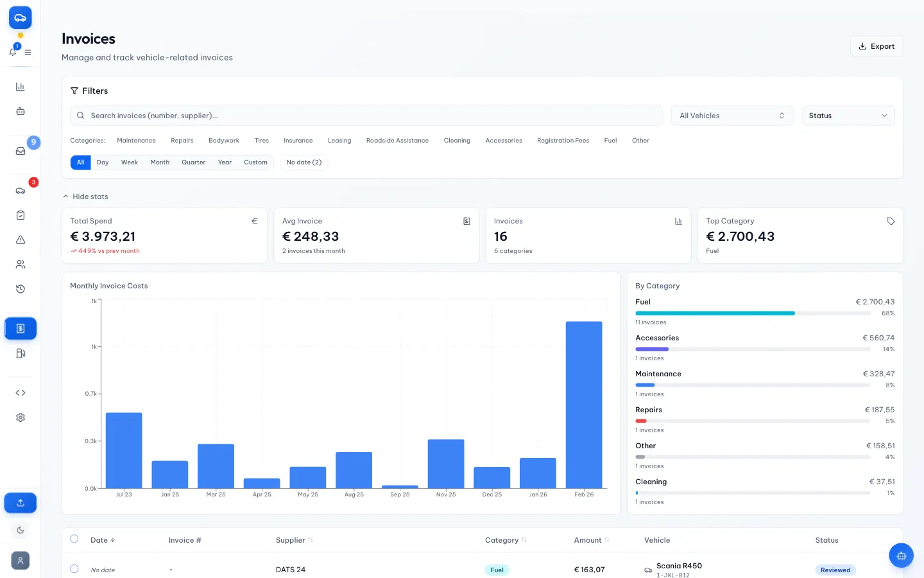924x578 pixels.
Task: Open the inbox with 9 unread items
Action: click(x=21, y=151)
